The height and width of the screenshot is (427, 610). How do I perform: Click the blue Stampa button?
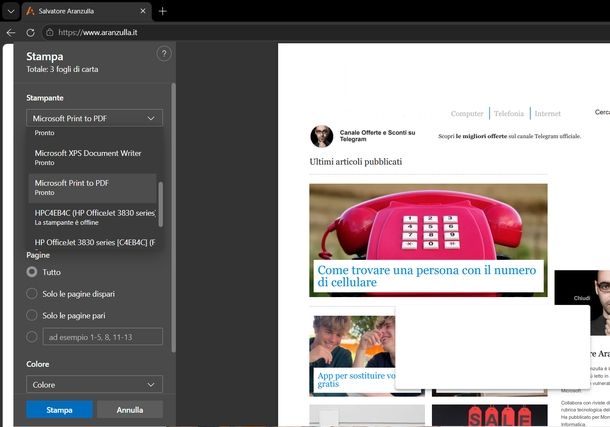point(60,410)
